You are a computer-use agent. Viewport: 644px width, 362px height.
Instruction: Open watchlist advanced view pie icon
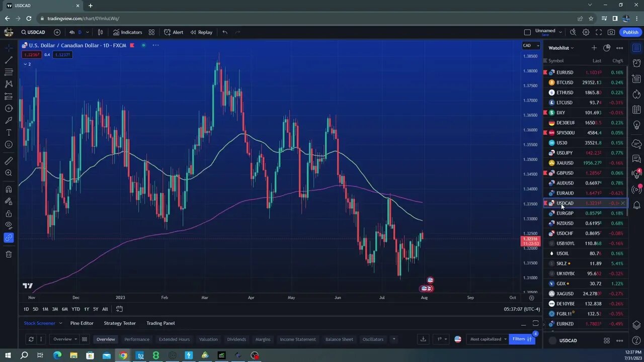click(x=607, y=48)
